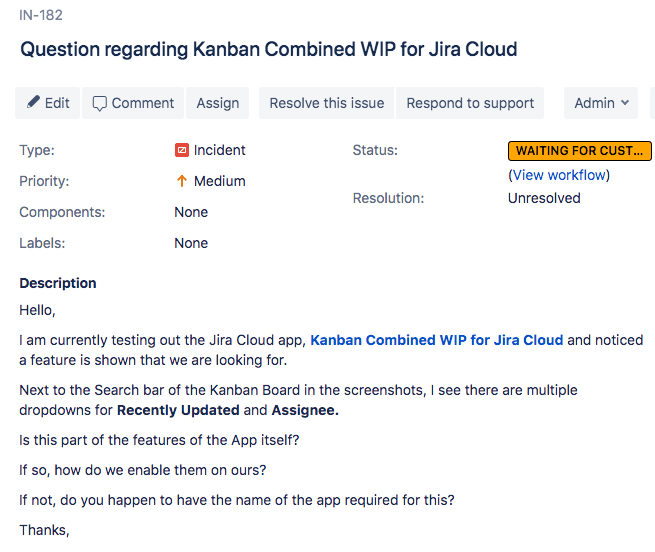Click the issue title to edit summary
This screenshot has height=552, width=655.
pyautogui.click(x=268, y=49)
